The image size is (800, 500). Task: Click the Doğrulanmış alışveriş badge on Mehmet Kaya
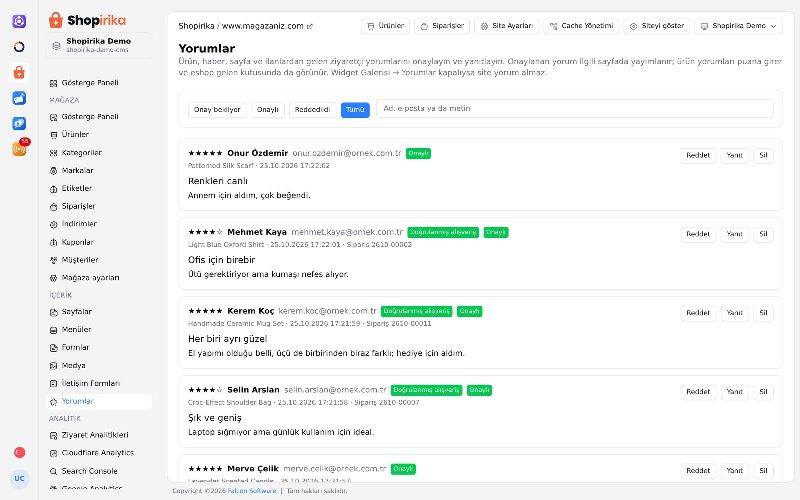443,233
